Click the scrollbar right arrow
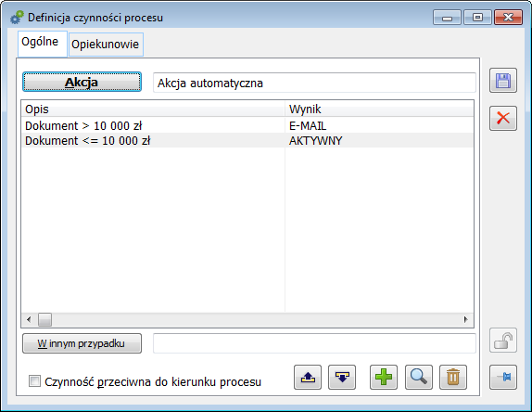Viewport: 532px width, 412px height. [x=465, y=319]
